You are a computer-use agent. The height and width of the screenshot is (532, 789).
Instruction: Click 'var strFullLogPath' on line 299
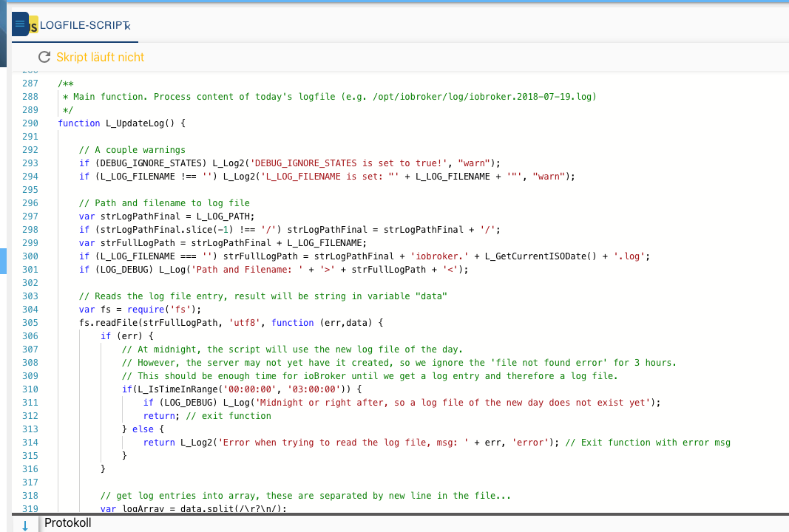click(x=126, y=243)
